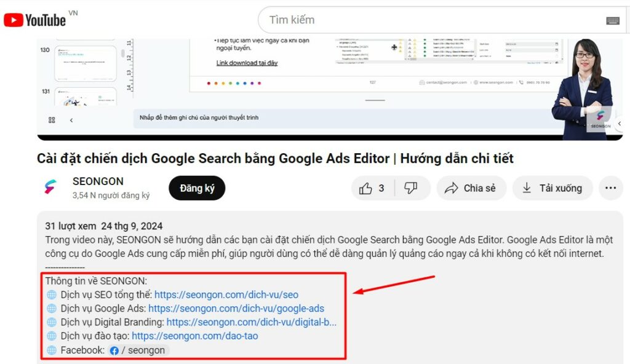The width and height of the screenshot is (630, 364).
Task: Like the video with thumbs up
Action: pyautogui.click(x=372, y=188)
